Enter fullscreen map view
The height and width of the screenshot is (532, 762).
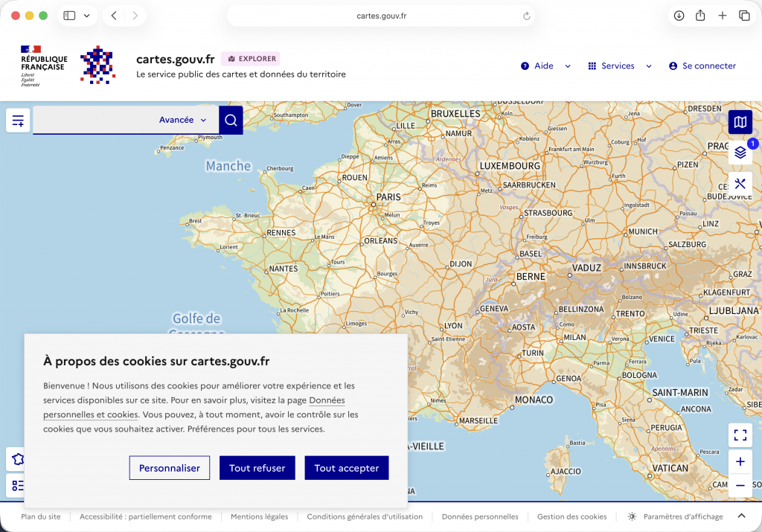(x=740, y=435)
